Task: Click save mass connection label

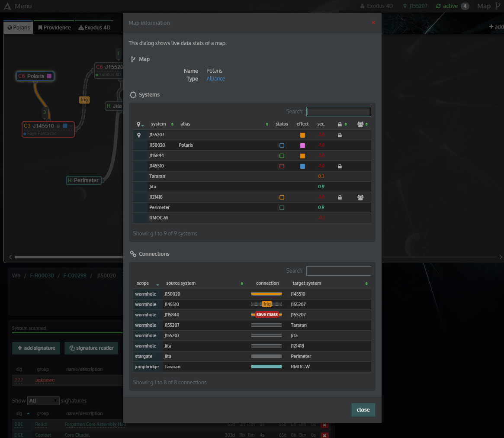Action: click(267, 315)
